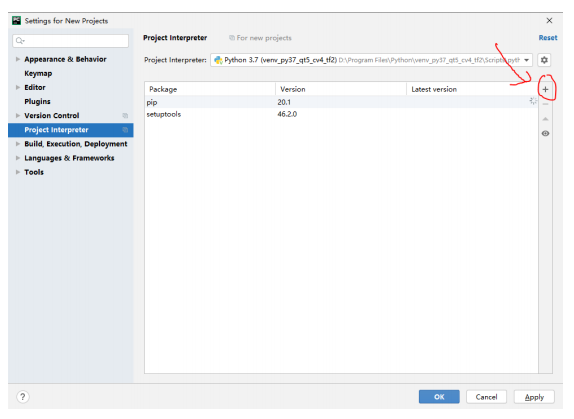The width and height of the screenshot is (574, 419).
Task: Click the Package column header
Action: [210, 89]
